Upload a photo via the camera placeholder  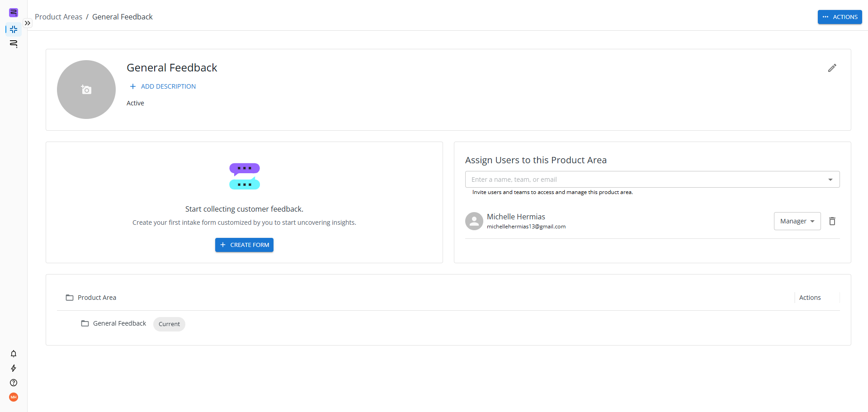click(x=86, y=90)
